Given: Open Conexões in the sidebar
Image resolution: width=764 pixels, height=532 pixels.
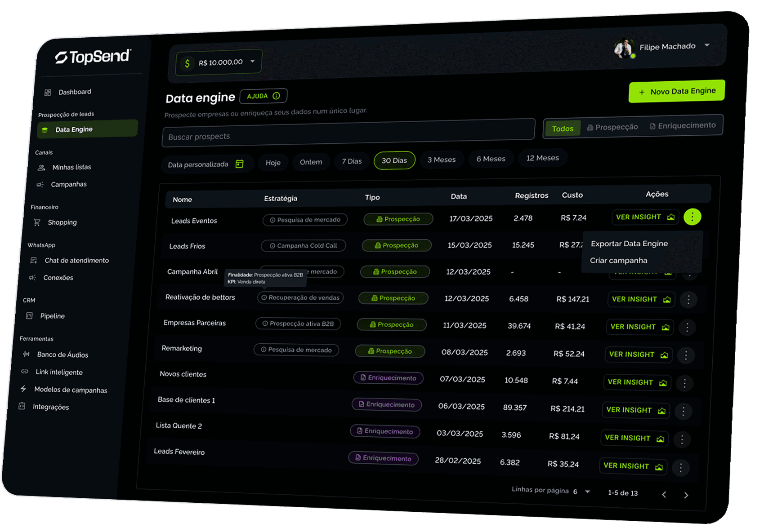Looking at the screenshot, I should coord(51,277).
